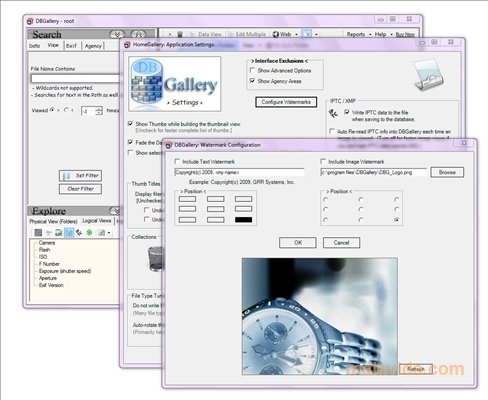Enable Include Text Watermark checkbox

point(177,161)
